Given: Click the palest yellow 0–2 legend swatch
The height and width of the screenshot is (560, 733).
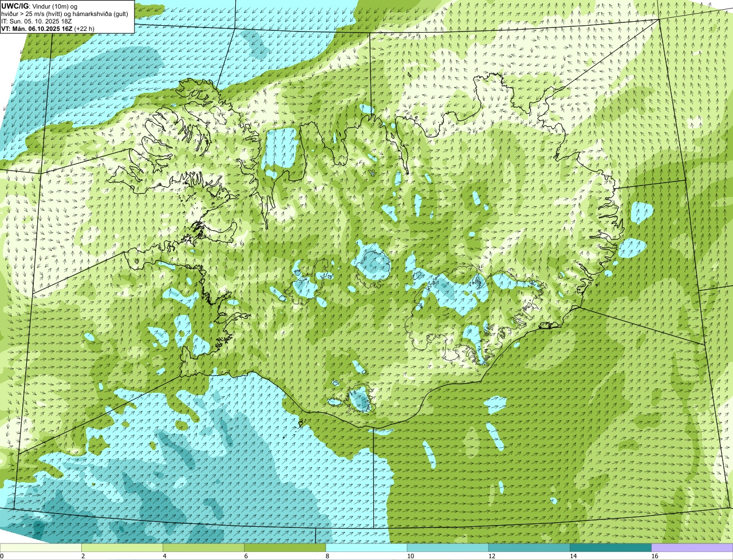Looking at the screenshot, I should coord(41,548).
